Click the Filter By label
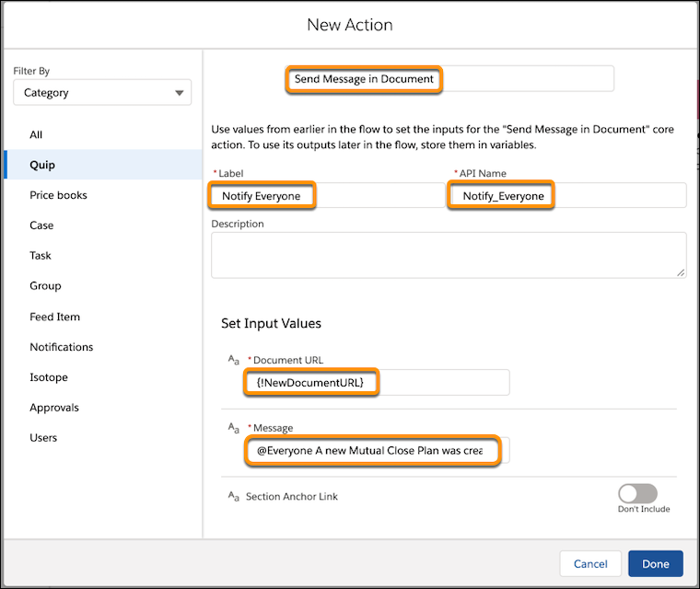Viewport: 700px width, 589px height. pyautogui.click(x=31, y=71)
